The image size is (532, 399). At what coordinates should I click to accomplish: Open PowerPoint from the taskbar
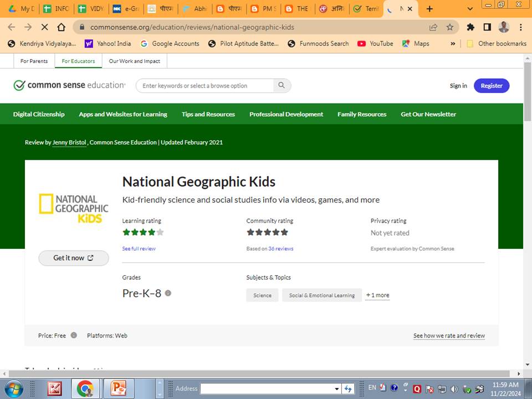click(119, 388)
